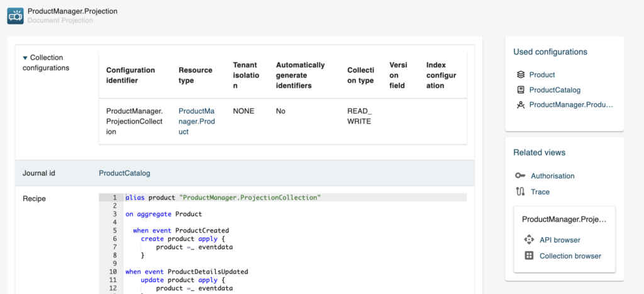Open the Authorisation related view
Screen dimensions: 644x294
552,176
